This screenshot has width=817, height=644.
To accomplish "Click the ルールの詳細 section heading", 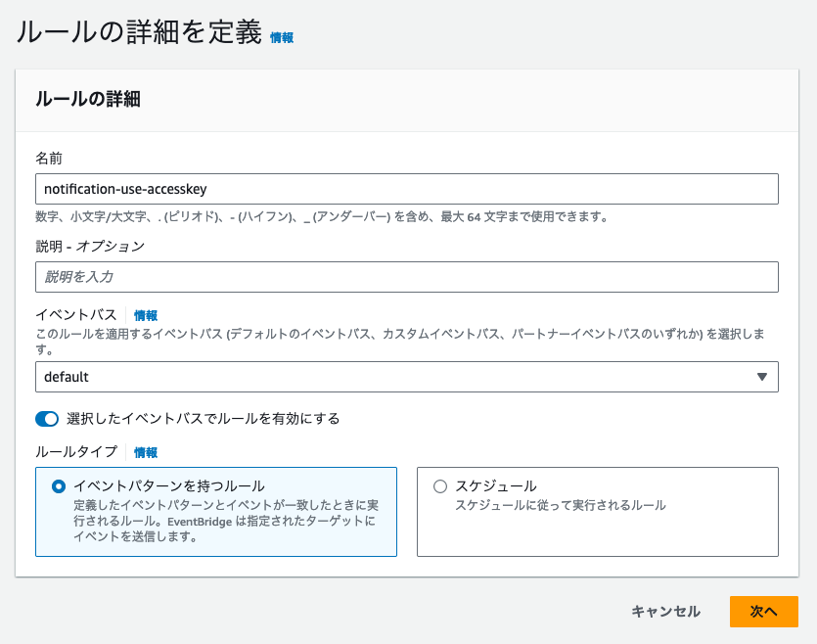I will (x=88, y=99).
